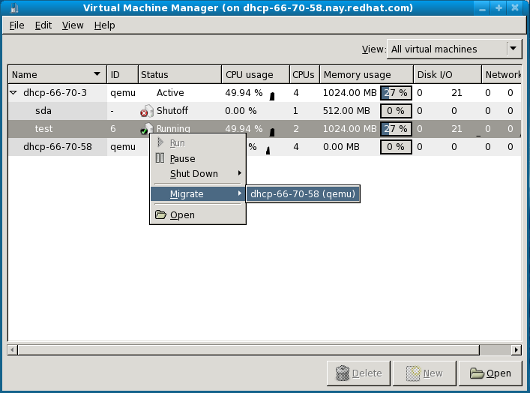
Task: Click the New button's star icon
Action: tap(413, 373)
